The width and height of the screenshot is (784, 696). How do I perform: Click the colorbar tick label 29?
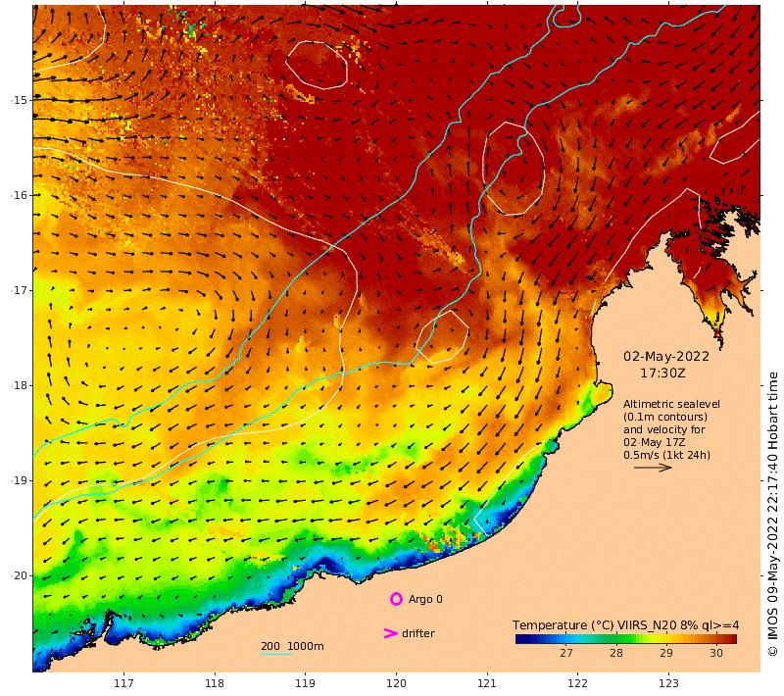pyautogui.click(x=666, y=653)
